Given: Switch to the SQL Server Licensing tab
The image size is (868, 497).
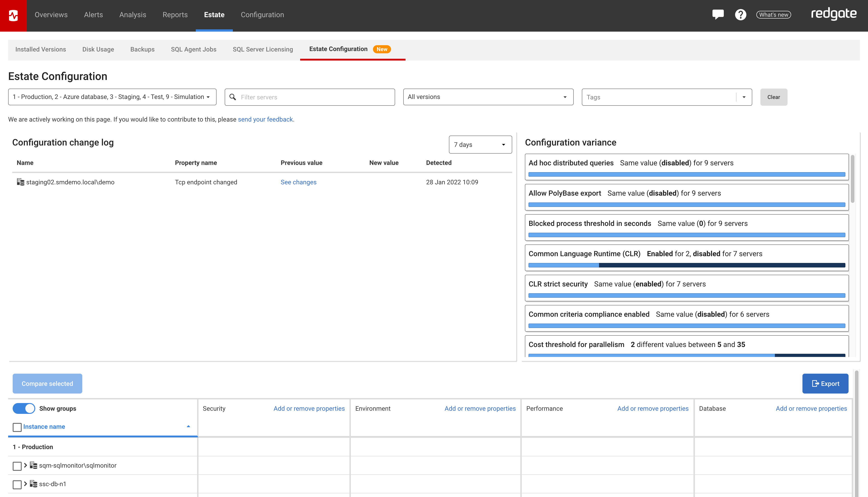Looking at the screenshot, I should coord(263,49).
